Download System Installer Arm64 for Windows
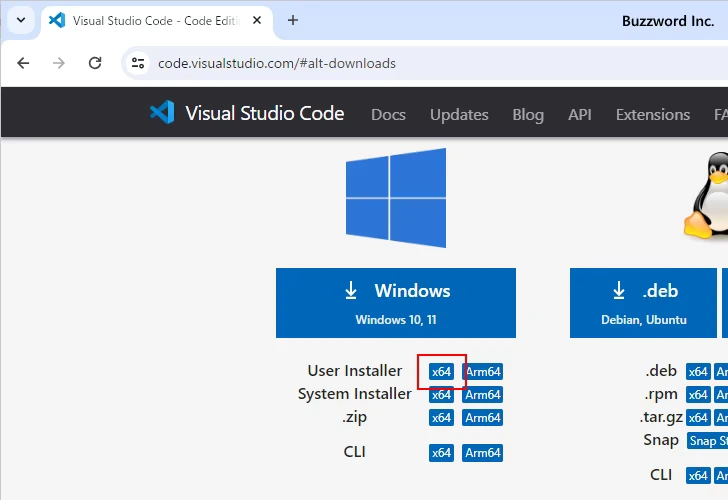728x500 pixels. (482, 395)
